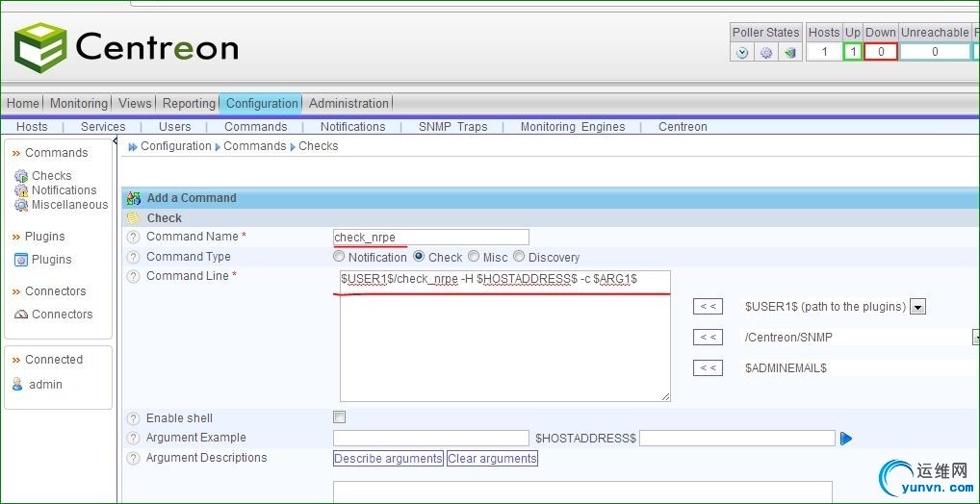Viewport: 980px width, 504px height.
Task: Open the Hosts submenu
Action: point(32,127)
